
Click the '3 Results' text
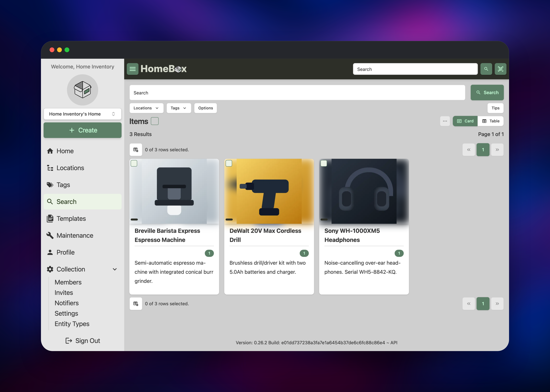(x=141, y=134)
